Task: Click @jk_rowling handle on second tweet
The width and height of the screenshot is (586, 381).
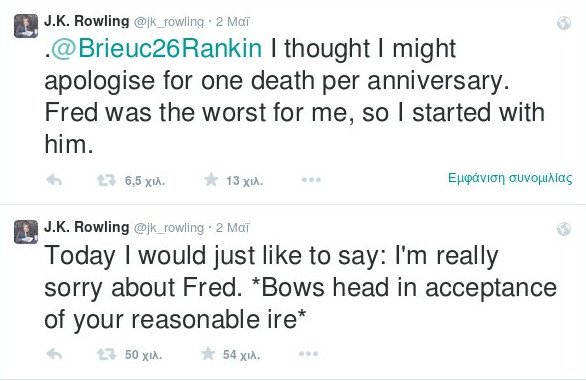Action: (169, 228)
